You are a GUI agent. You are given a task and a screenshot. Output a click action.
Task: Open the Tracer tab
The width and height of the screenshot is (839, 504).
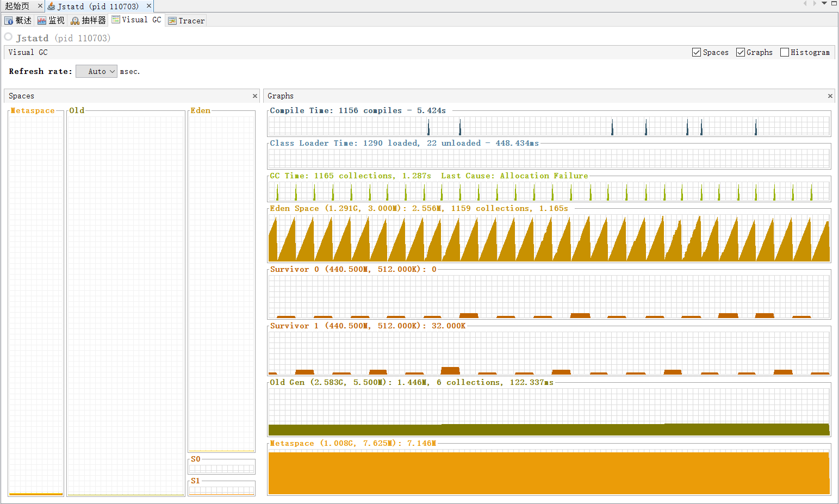[187, 21]
